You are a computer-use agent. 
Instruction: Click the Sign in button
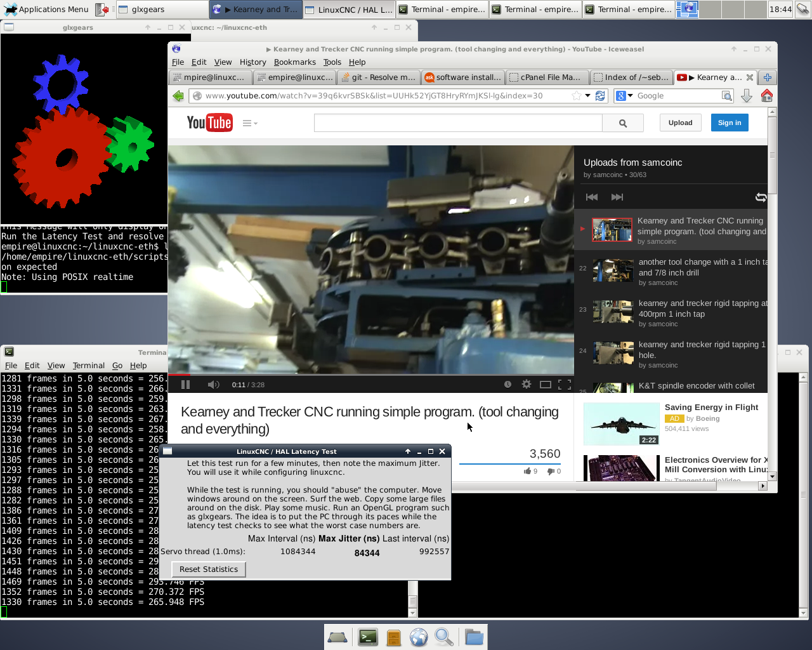coord(730,123)
